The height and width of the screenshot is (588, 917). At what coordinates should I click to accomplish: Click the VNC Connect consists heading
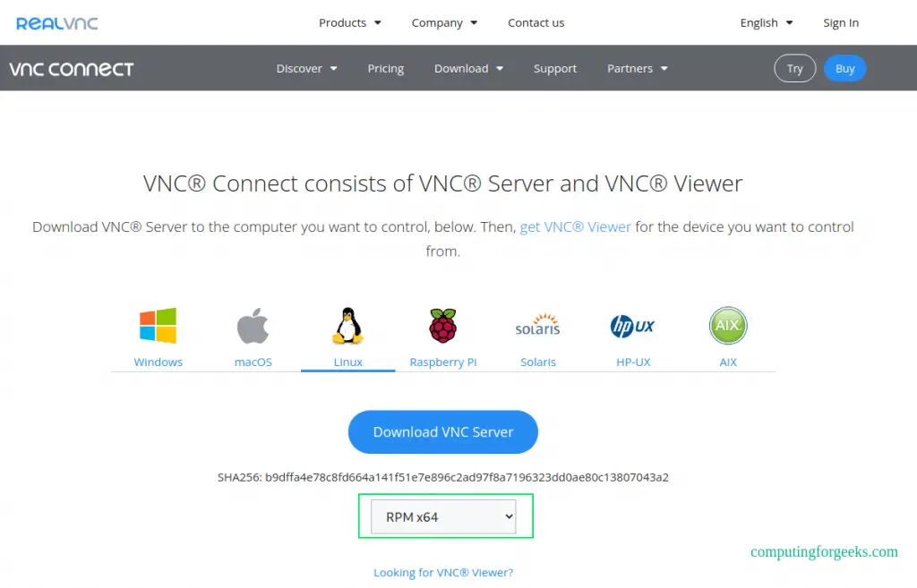(x=442, y=183)
